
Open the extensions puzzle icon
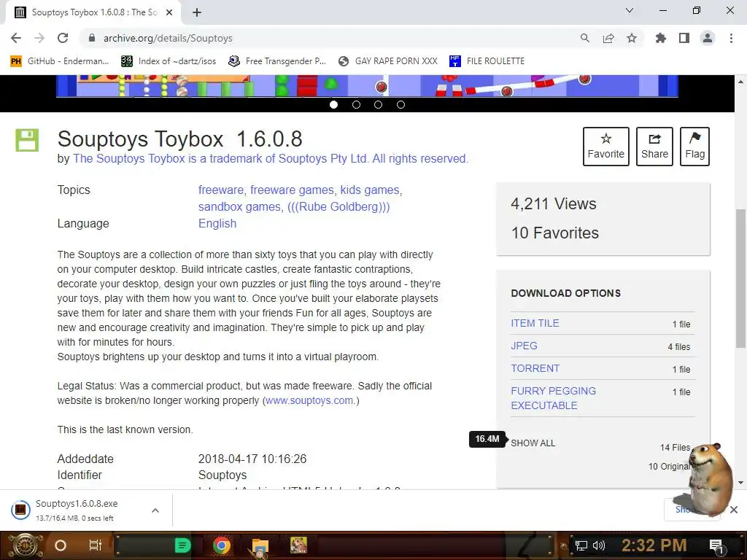660,38
